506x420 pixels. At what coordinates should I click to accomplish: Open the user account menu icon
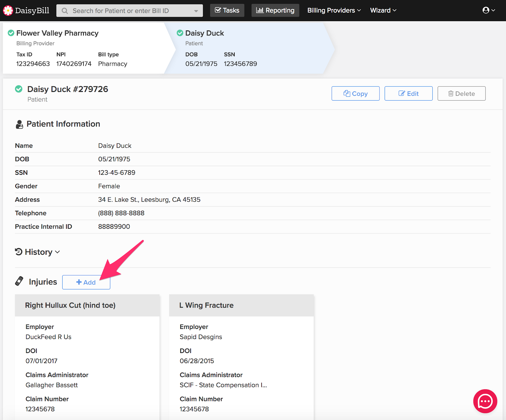coord(489,10)
